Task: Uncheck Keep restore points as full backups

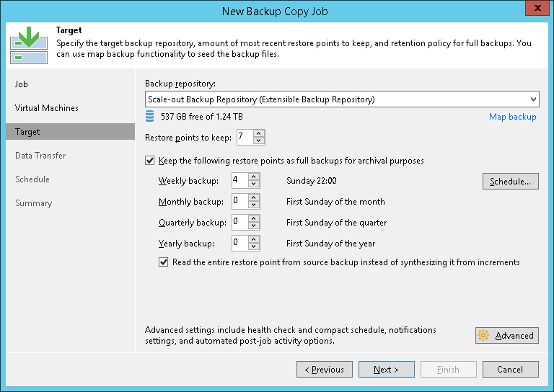Action: (150, 161)
